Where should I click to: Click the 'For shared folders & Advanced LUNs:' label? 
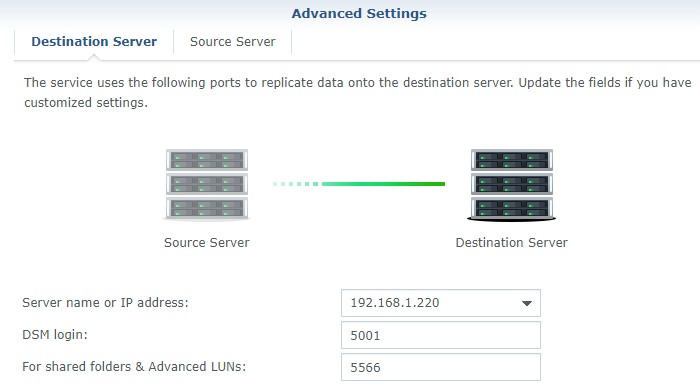point(134,367)
